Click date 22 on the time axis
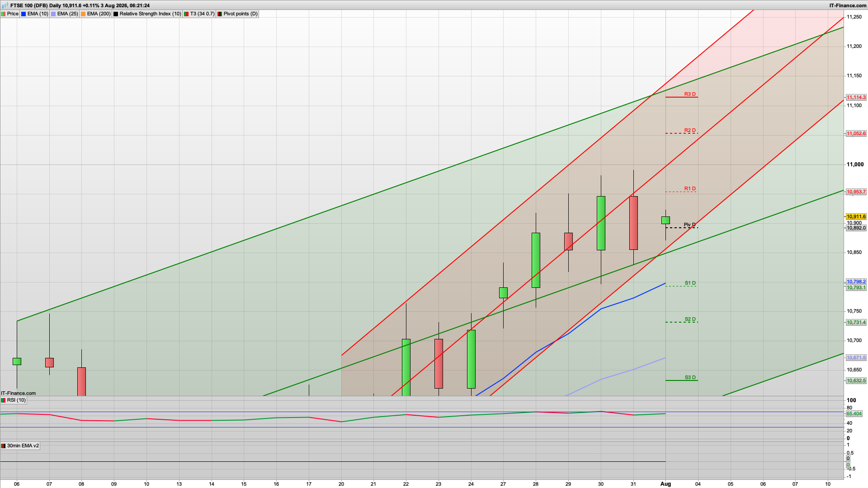 [x=406, y=484]
